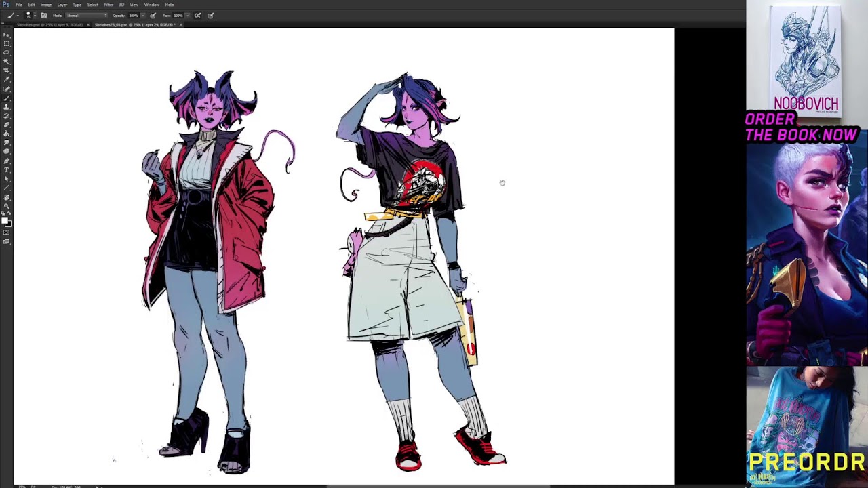Click the Opacity value field
Viewport: 868px width, 488px height.
(x=134, y=16)
